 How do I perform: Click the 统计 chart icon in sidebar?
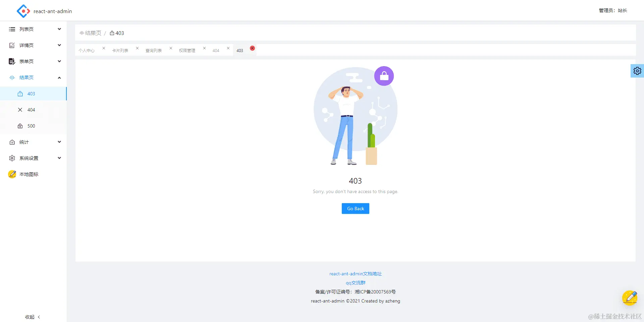[x=12, y=142]
